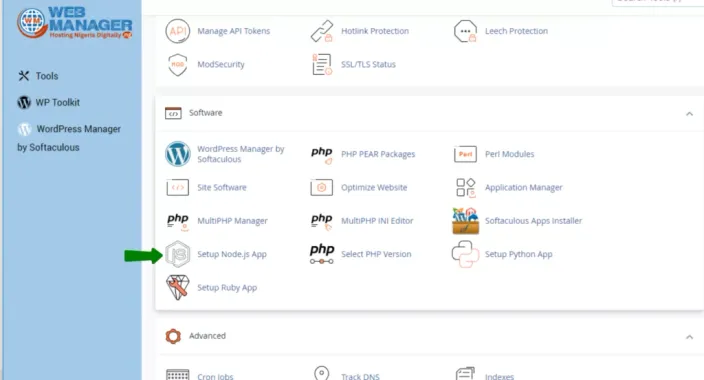Click the Hotlink Protection link

[375, 31]
